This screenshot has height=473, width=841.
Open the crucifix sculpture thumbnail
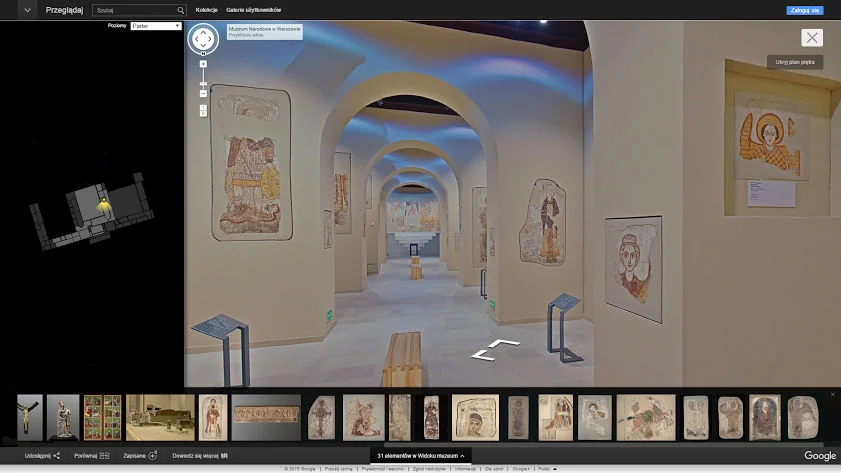click(x=29, y=418)
